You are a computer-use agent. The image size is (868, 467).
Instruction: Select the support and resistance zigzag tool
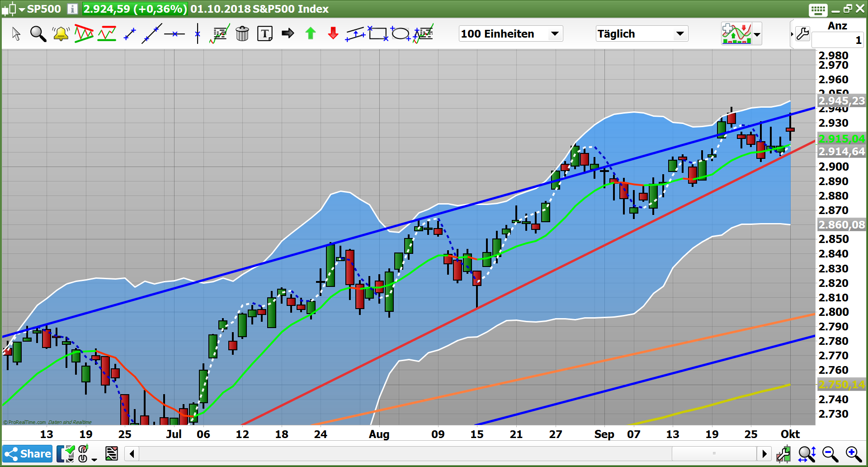click(107, 33)
